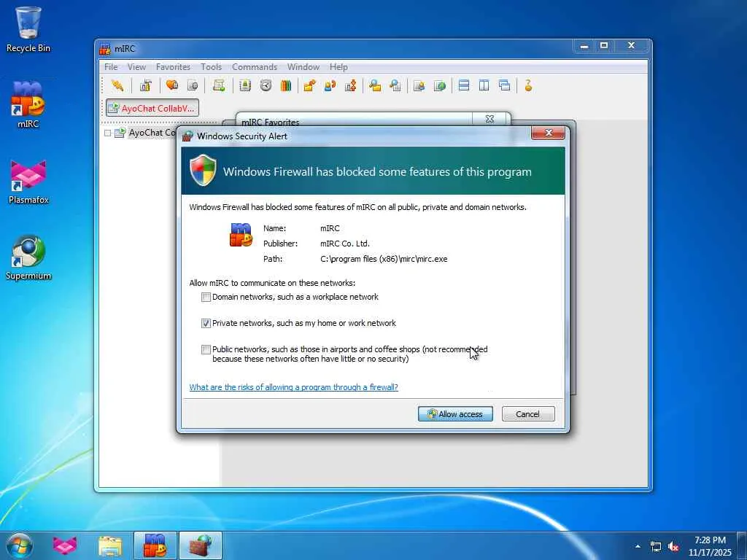Click the DCC Chat people toolbar icon
Screen dimensions: 747x560
330,86
